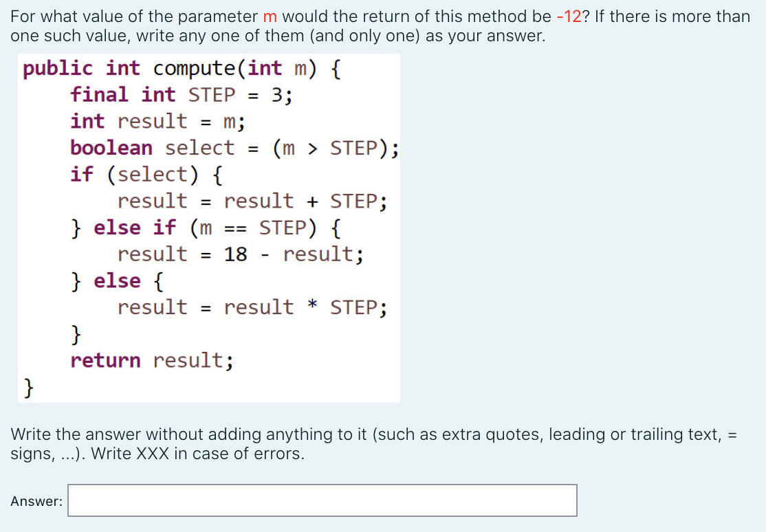Click the "int result = m;" code line
Viewport: 766px width, 532px height.
[157, 122]
